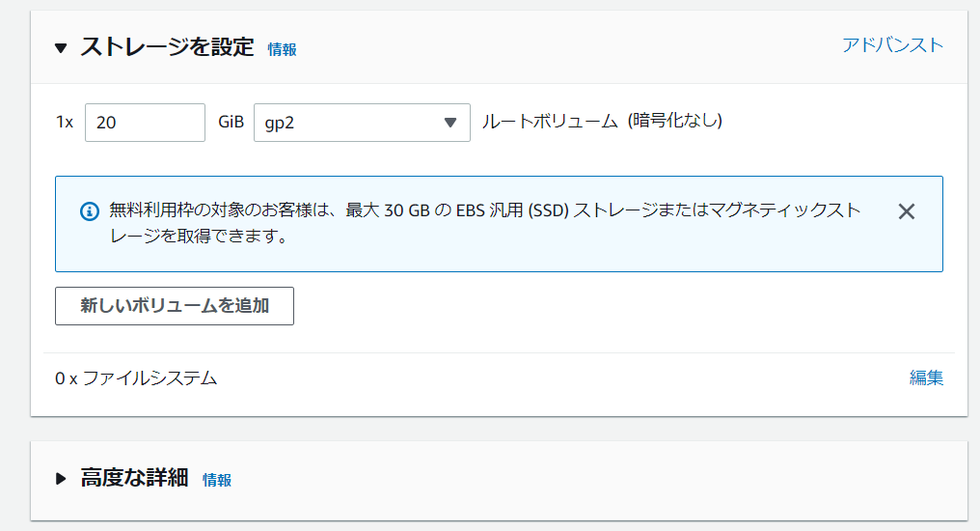The image size is (980, 531).
Task: Click the dropdown arrow beside gp2
Action: pyautogui.click(x=449, y=123)
